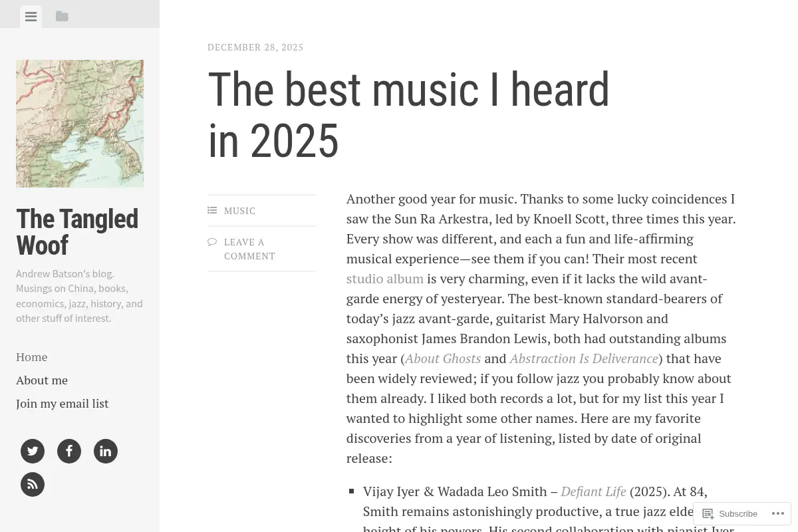The height and width of the screenshot is (532, 798).
Task: Click The Tangled Woof site title
Action: coord(77,232)
